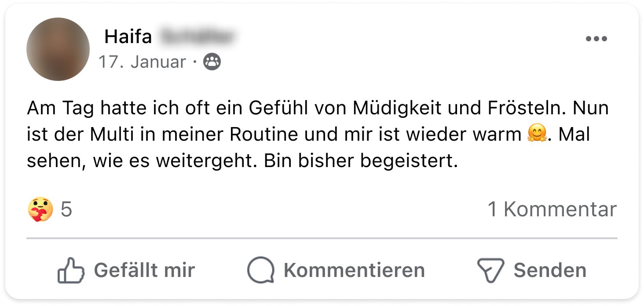The width and height of the screenshot is (644, 306).
Task: Open the three-dot post options menu
Action: pos(596,39)
